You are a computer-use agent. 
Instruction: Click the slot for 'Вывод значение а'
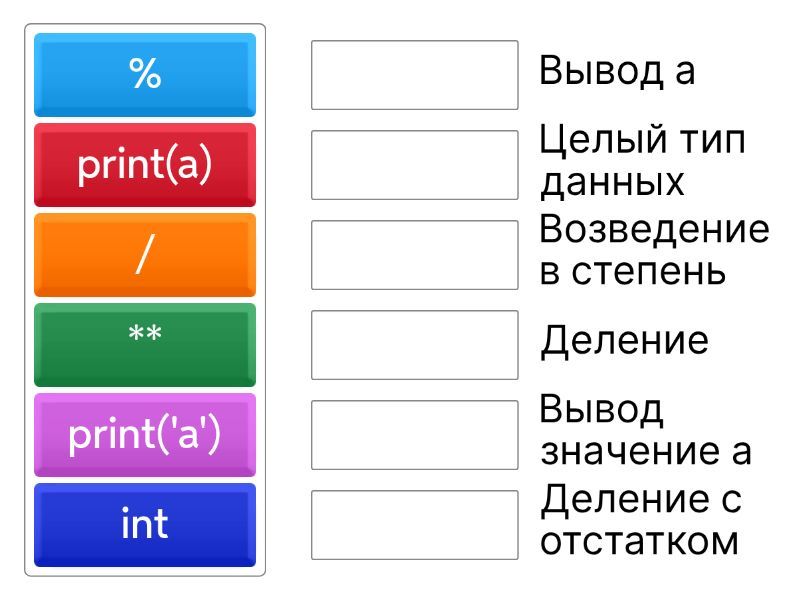coord(414,435)
